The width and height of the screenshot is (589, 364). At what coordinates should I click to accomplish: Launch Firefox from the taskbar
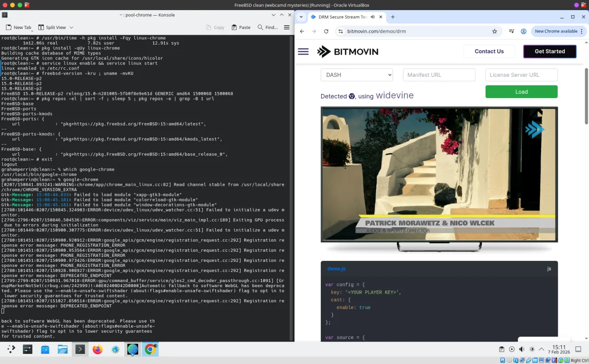[98, 349]
